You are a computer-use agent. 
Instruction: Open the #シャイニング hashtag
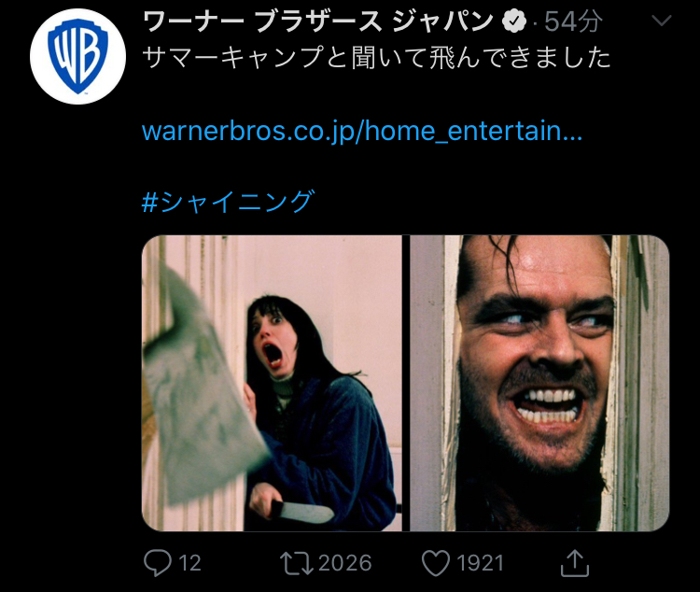(228, 201)
